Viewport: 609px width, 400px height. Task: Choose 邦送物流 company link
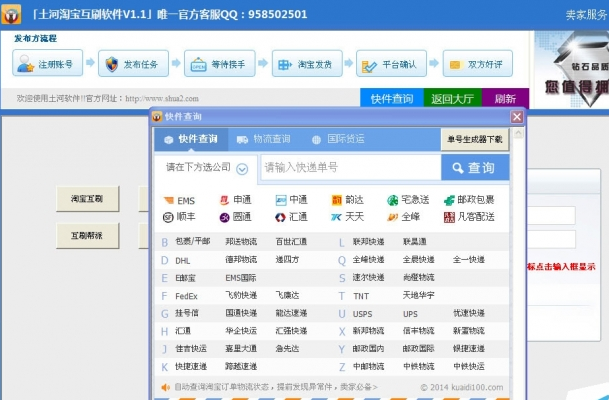point(241,242)
